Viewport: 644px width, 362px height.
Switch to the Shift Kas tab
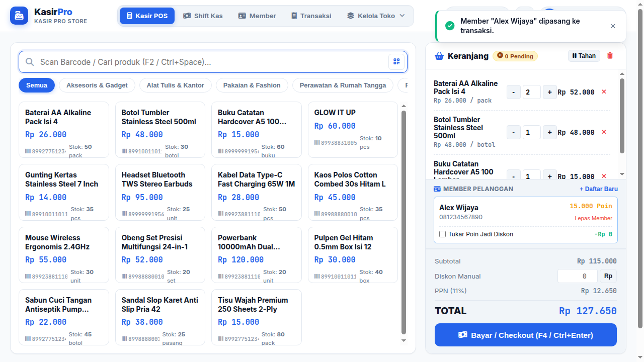pyautogui.click(x=203, y=16)
